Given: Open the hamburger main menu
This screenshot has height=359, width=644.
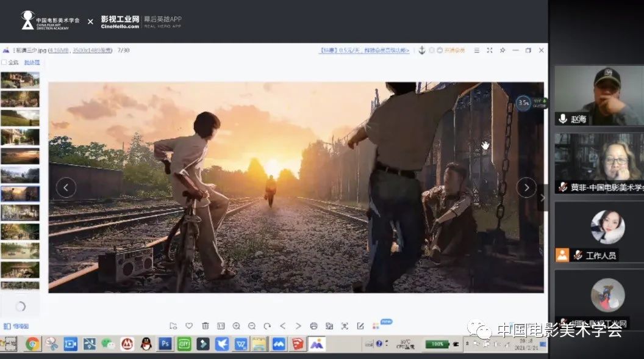Looking at the screenshot, I should (477, 50).
